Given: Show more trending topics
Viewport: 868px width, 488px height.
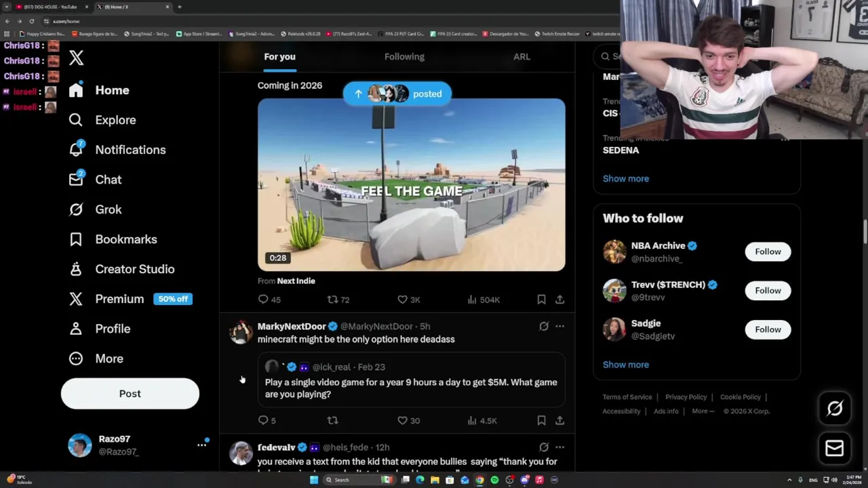Looking at the screenshot, I should tap(626, 178).
